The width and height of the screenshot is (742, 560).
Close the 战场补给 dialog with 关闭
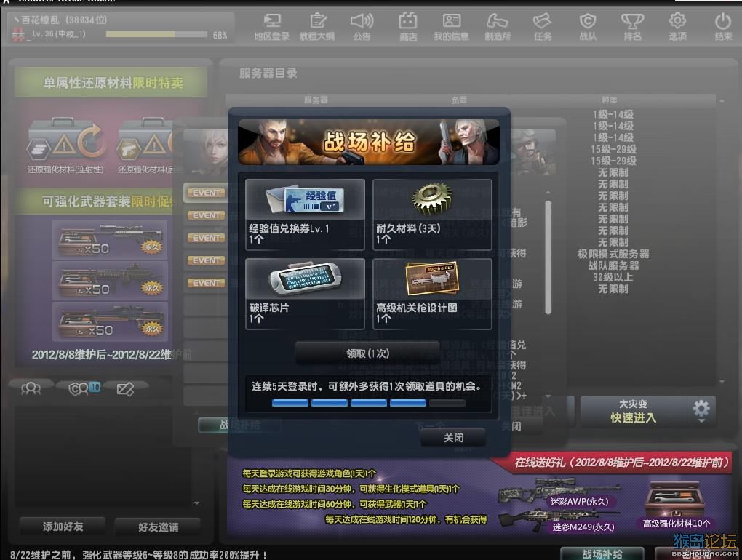pyautogui.click(x=453, y=438)
